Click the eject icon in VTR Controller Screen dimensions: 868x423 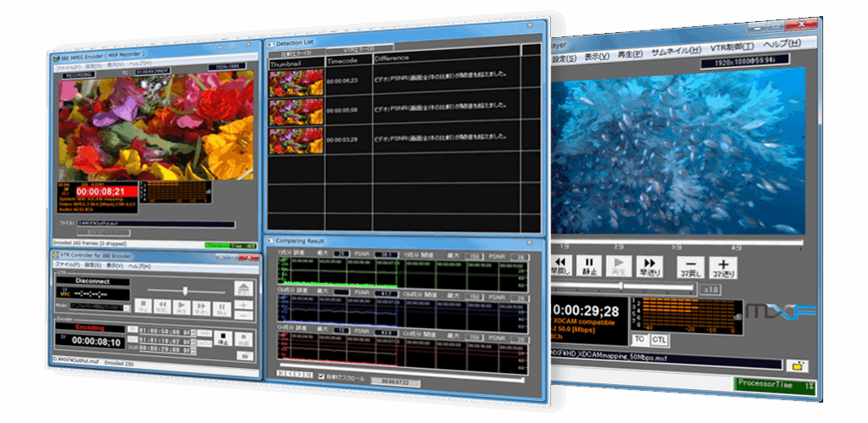[244, 289]
